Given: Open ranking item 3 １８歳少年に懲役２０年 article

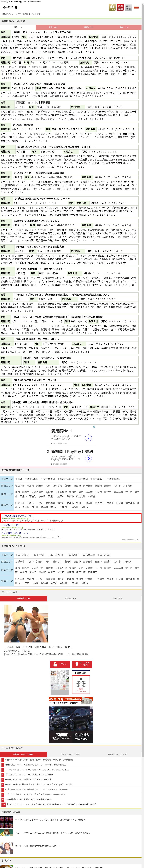Looking at the screenshot, I should pos(36,770).
